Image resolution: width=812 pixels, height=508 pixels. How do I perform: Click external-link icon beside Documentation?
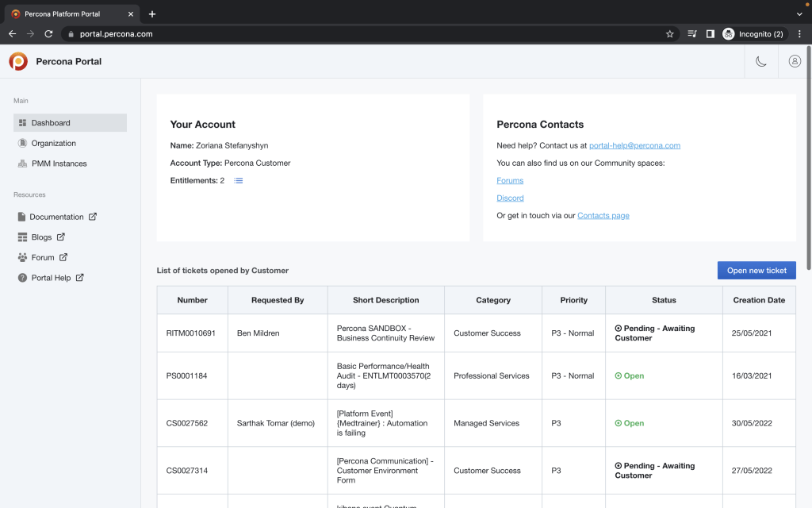point(93,217)
